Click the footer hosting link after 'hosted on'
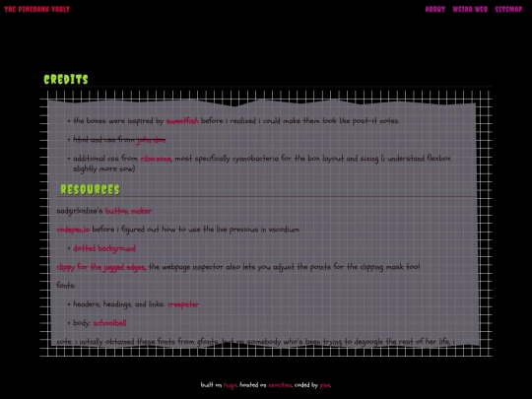532x399 pixels. pos(280,385)
